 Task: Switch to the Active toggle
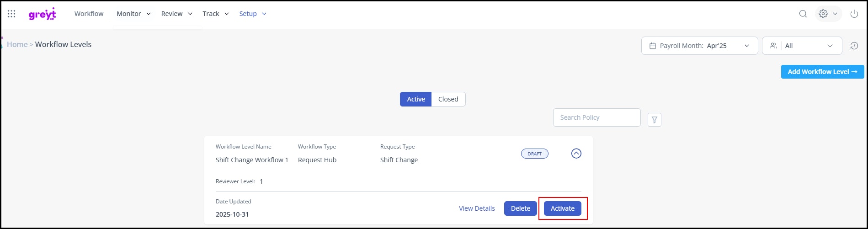pos(415,99)
